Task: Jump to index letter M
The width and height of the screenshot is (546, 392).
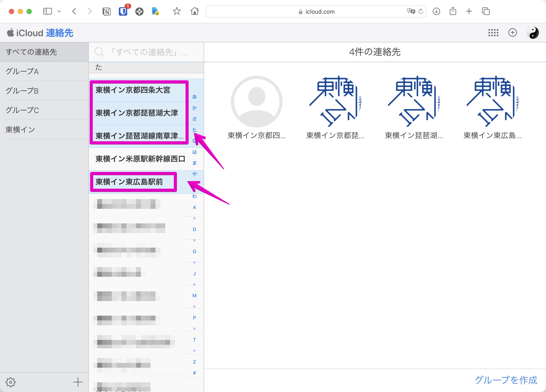Action: click(x=194, y=296)
